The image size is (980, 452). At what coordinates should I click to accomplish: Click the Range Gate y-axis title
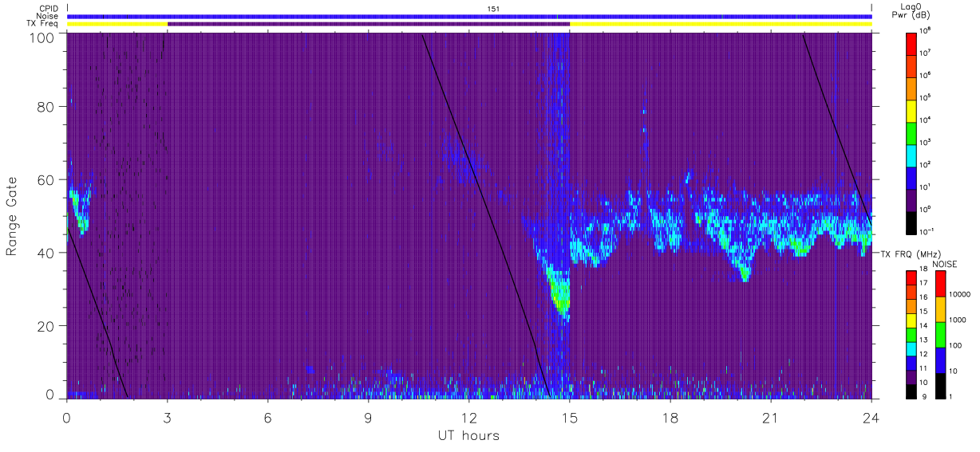pos(12,216)
